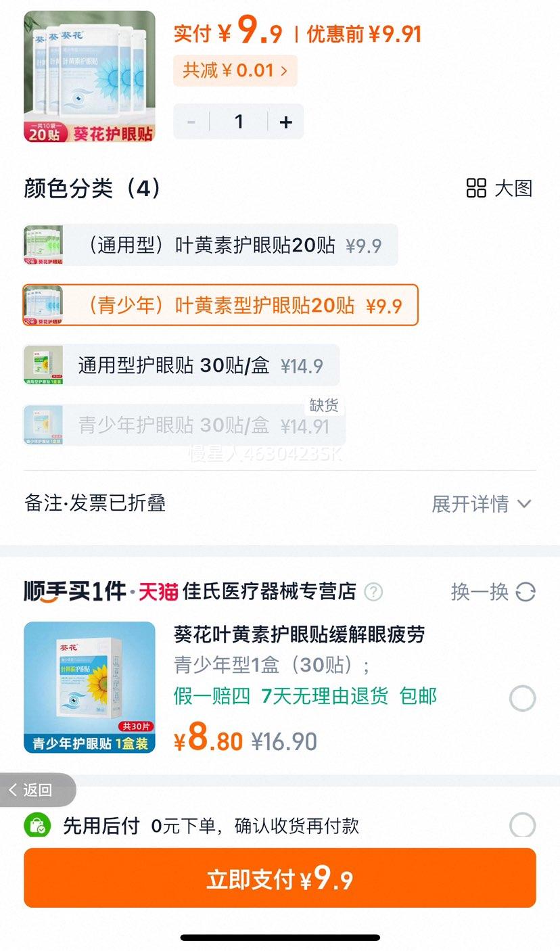Click the minus quantity button
This screenshot has height=951, width=560.
pos(191,122)
